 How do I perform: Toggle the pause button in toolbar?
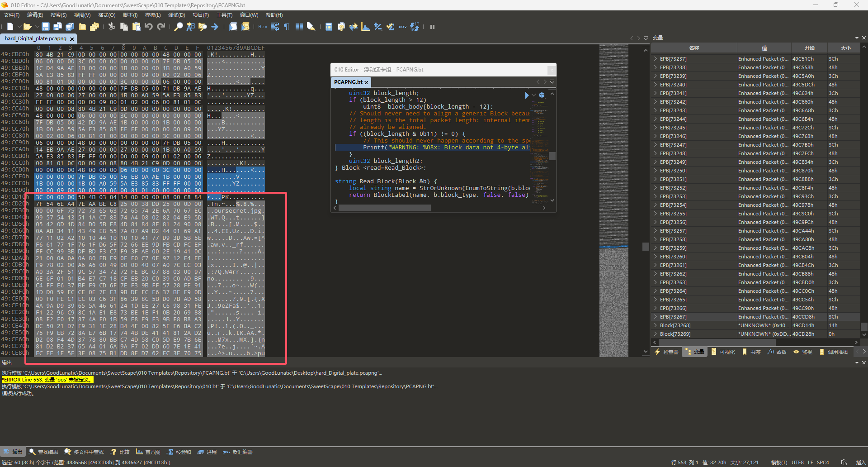[x=432, y=27]
